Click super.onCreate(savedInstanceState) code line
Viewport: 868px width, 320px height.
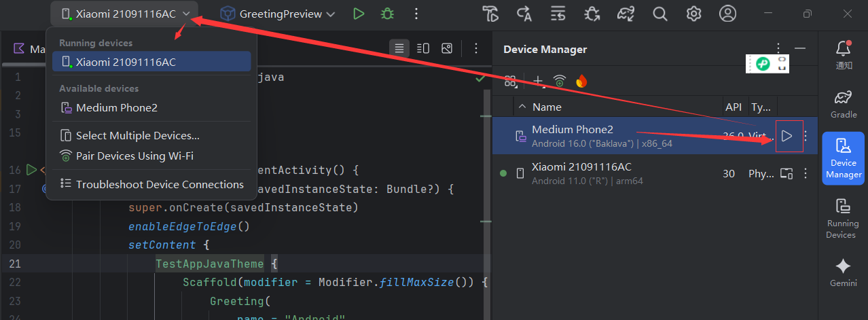(243, 207)
